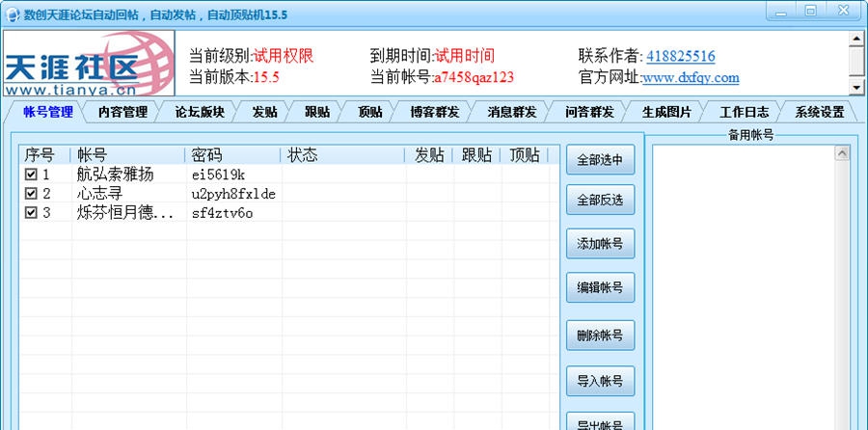
Task: Open the 消息群发 tab
Action: click(512, 112)
